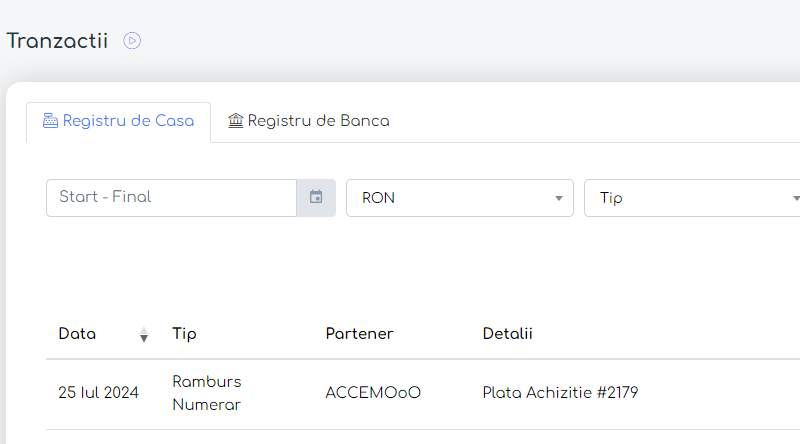This screenshot has width=800, height=444.
Task: Click the Tip column header in the table
Action: point(185,334)
